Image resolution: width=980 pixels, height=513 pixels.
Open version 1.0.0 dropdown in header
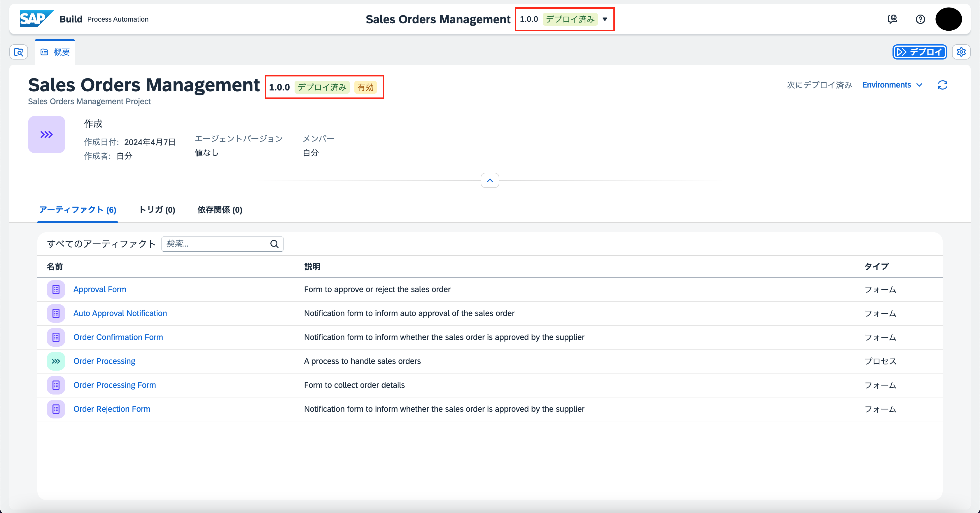coord(605,19)
